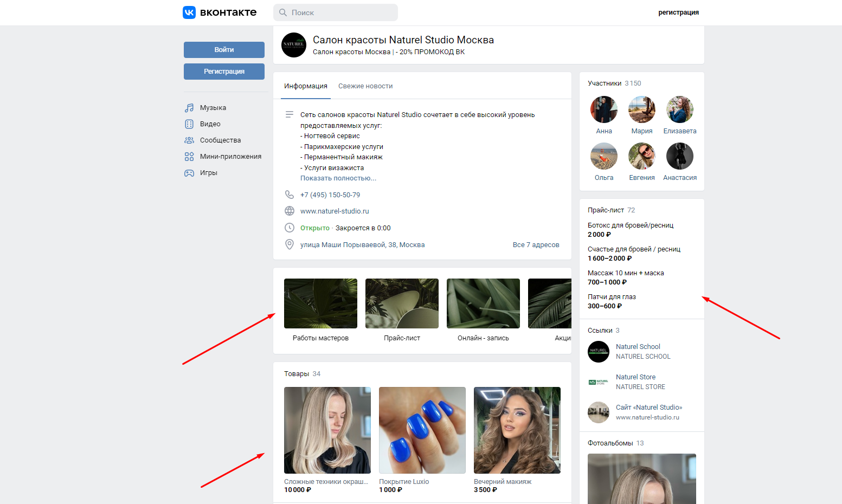Click the location pin icon by the address

[x=290, y=244]
